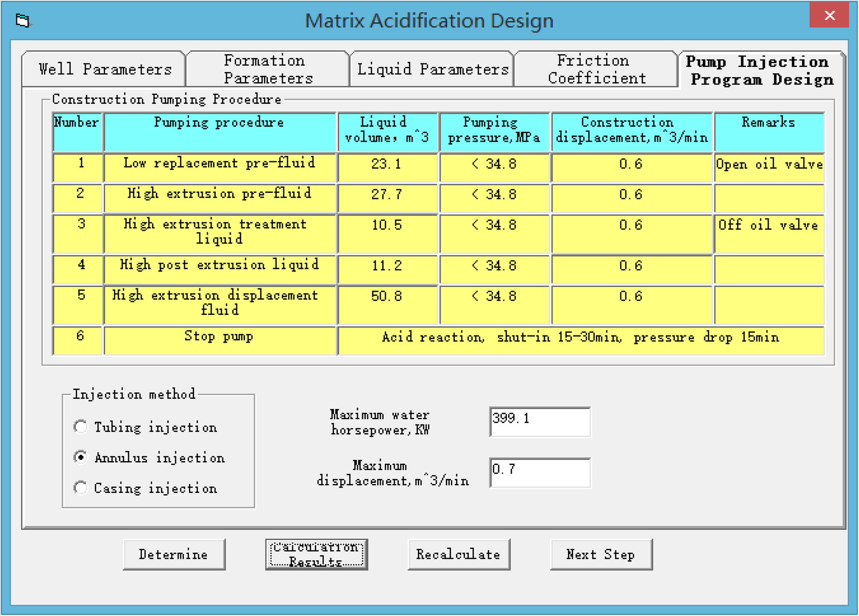The image size is (859, 616).
Task: Select the Low replacement pre-fluid cell
Action: (x=219, y=164)
